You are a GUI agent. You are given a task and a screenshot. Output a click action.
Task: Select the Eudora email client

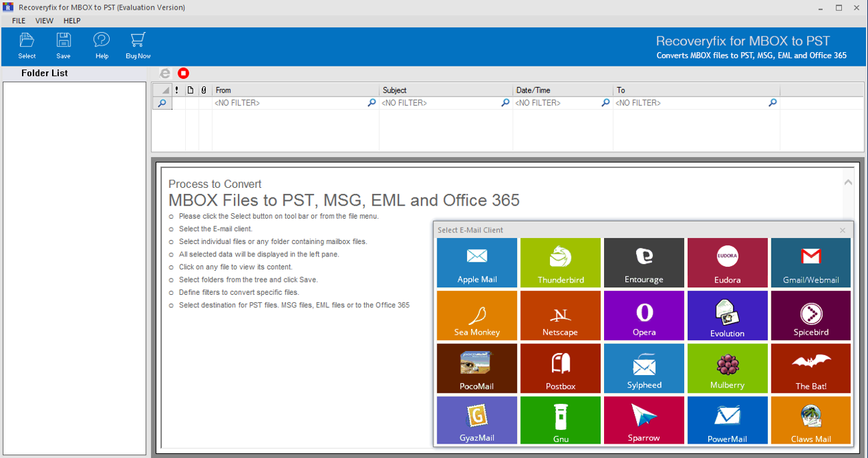click(727, 263)
